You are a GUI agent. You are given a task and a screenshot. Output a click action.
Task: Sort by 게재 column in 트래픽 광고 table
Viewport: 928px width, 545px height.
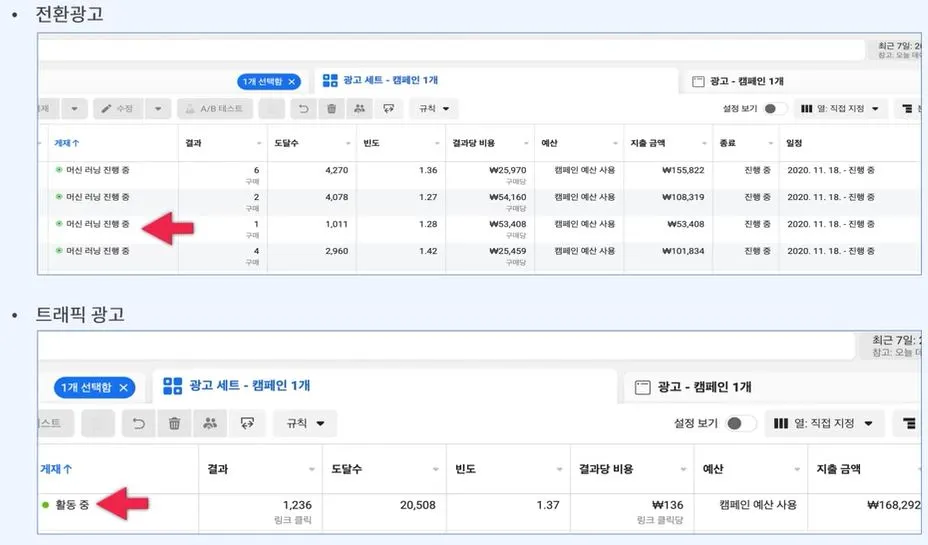coord(56,469)
